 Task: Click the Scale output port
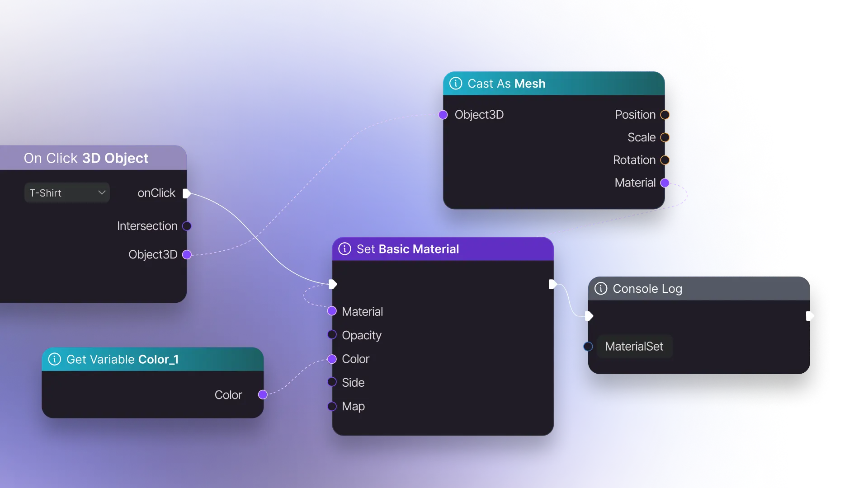tap(665, 137)
